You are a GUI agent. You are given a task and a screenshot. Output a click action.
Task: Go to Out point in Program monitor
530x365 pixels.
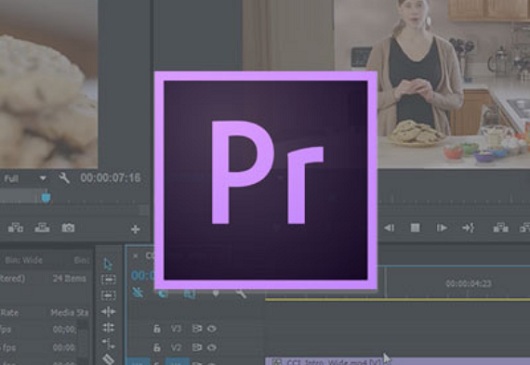pos(468,228)
